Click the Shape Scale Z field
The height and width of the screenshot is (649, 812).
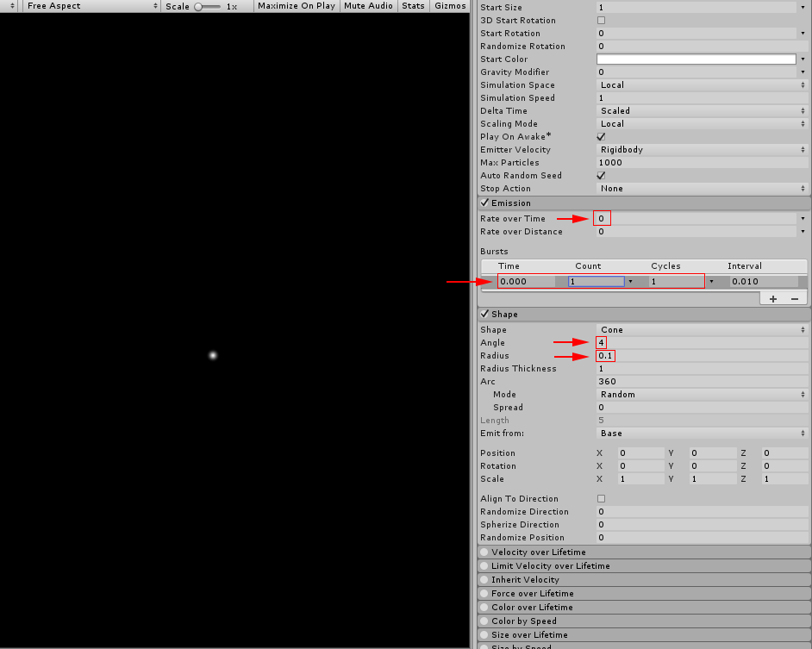pyautogui.click(x=784, y=479)
